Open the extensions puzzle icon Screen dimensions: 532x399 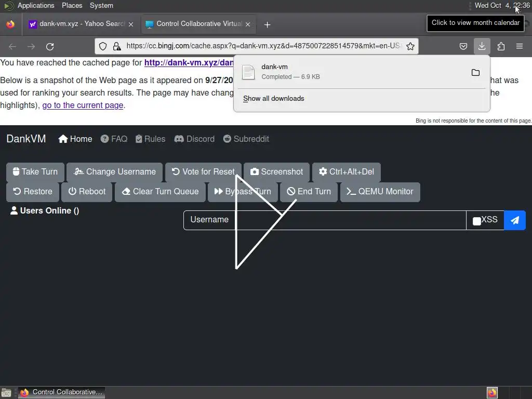501,46
